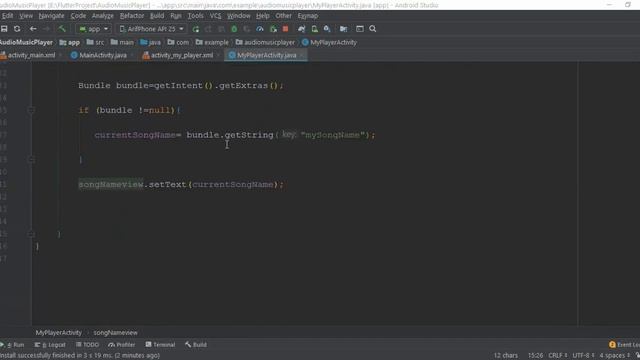
Task: Click the com folder breadcrumb
Action: coord(178,42)
